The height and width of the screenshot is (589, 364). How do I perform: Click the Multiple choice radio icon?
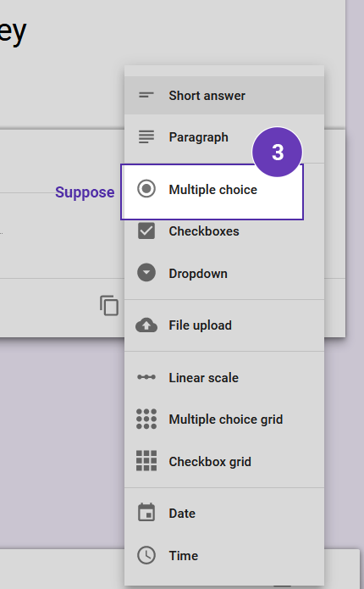pyautogui.click(x=146, y=189)
